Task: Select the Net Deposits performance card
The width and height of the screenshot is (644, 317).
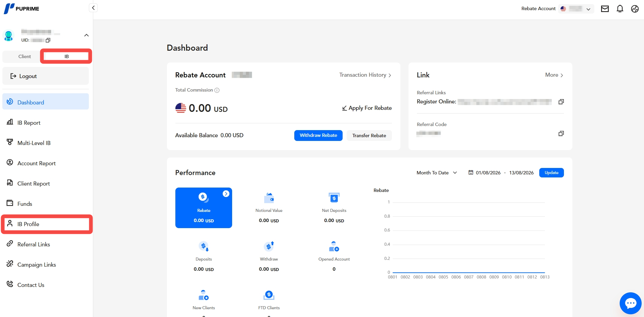Action: click(334, 208)
